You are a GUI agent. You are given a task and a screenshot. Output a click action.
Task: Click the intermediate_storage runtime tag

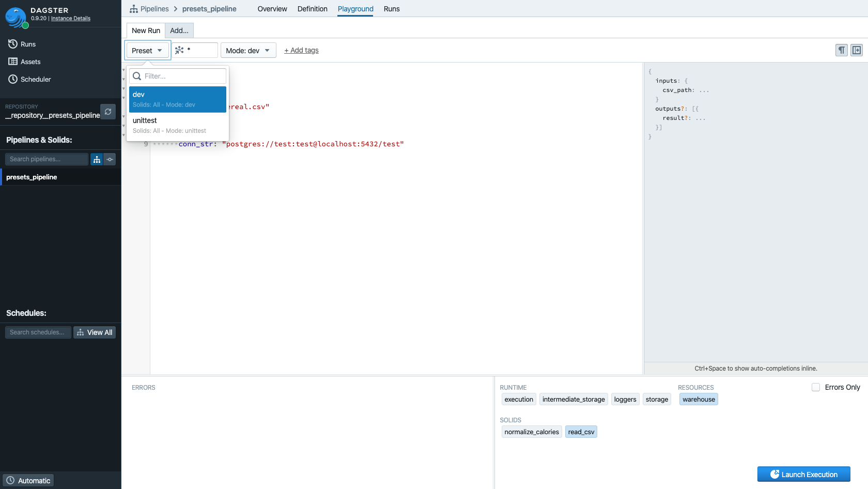click(574, 399)
